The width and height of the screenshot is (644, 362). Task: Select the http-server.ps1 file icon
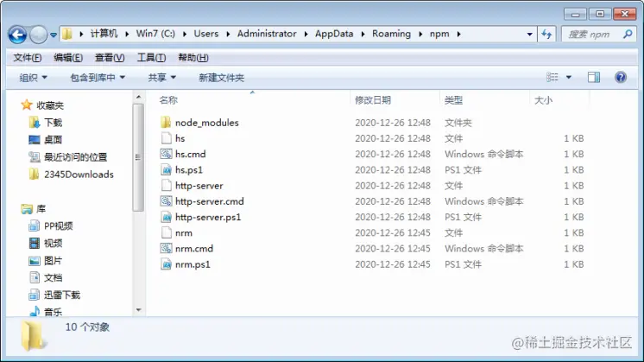click(166, 217)
